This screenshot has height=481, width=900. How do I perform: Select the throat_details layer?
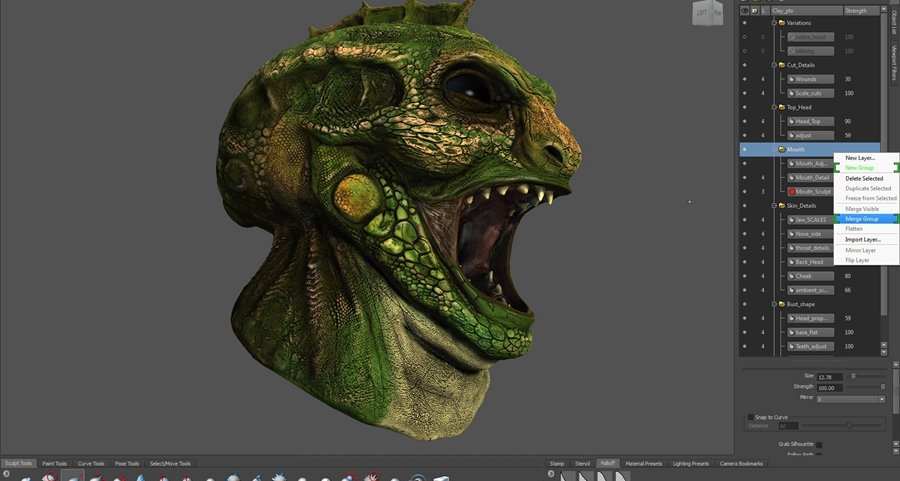(810, 248)
